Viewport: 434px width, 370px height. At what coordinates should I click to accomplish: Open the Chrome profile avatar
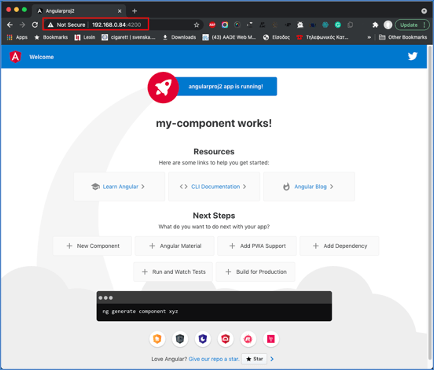(x=388, y=25)
